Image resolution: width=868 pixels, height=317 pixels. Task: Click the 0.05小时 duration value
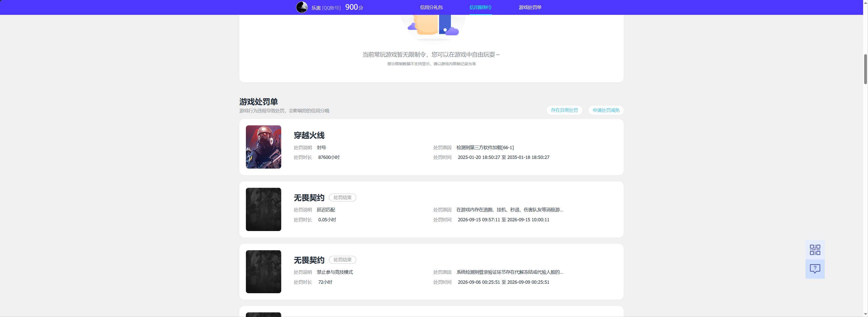[327, 220]
